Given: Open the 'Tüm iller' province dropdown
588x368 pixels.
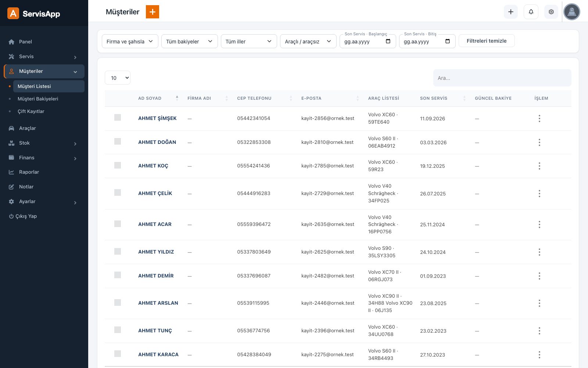Looking at the screenshot, I should [249, 41].
